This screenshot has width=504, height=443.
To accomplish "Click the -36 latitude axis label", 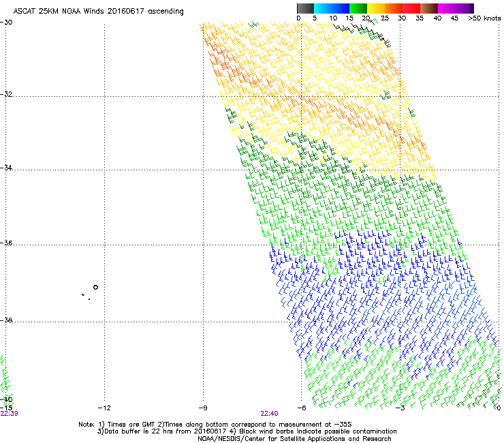I will click(6, 243).
